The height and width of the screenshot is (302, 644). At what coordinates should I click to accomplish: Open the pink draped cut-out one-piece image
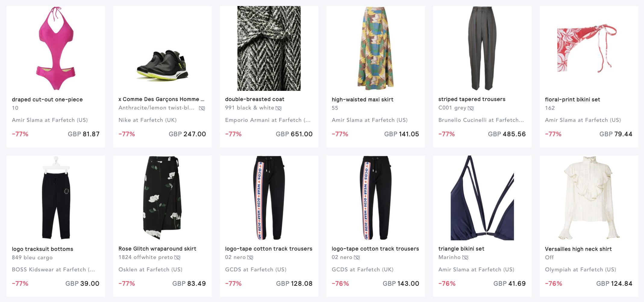[56, 48]
